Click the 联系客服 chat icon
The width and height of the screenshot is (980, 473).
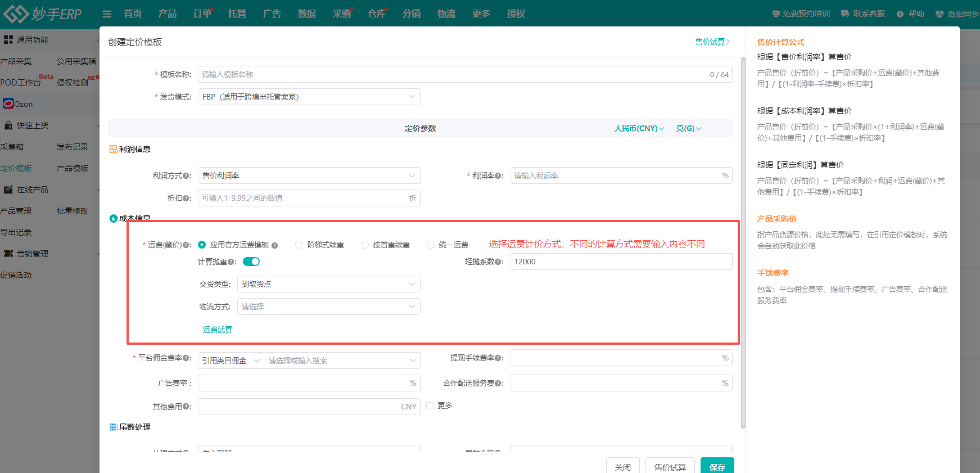pos(845,13)
